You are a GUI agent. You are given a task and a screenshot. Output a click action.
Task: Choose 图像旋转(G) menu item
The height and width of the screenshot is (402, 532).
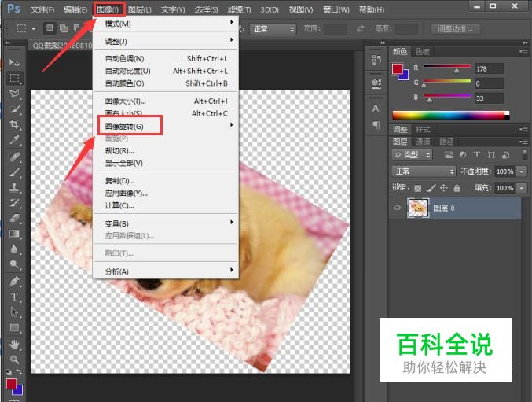point(166,126)
